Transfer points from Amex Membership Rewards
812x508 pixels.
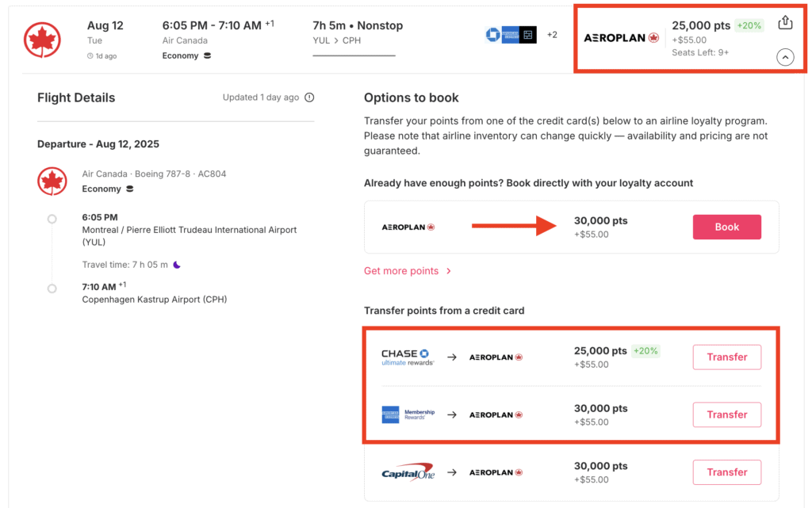726,414
